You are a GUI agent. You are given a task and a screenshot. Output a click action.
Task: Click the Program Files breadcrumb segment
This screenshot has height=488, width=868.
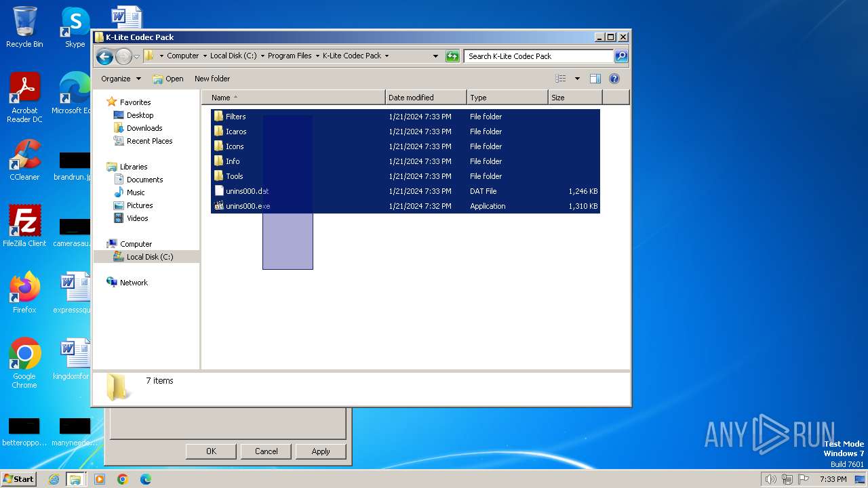pos(290,56)
